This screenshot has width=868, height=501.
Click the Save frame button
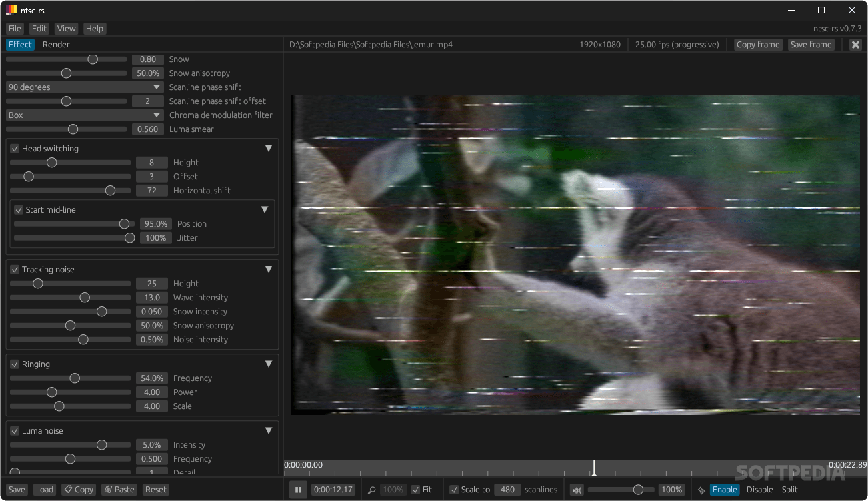click(x=811, y=45)
